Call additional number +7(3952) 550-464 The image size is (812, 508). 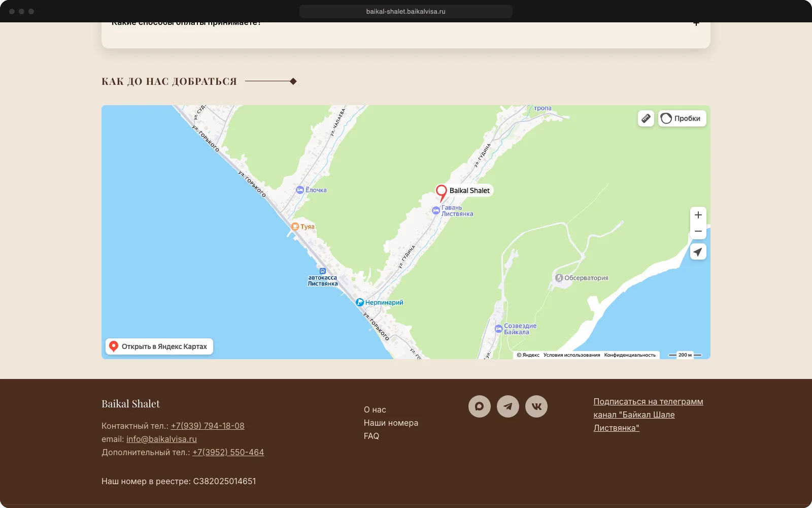pyautogui.click(x=228, y=452)
